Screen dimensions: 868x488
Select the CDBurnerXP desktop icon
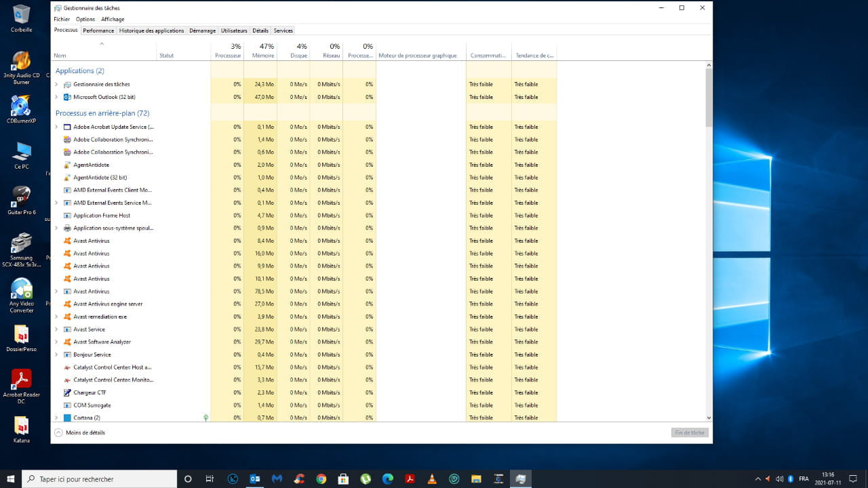coord(21,109)
